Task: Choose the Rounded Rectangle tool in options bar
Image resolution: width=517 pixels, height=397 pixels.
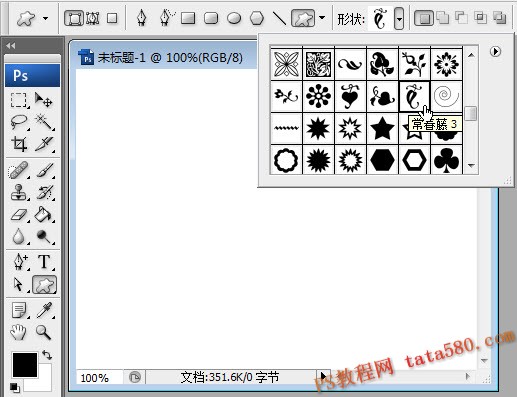Action: click(x=211, y=18)
